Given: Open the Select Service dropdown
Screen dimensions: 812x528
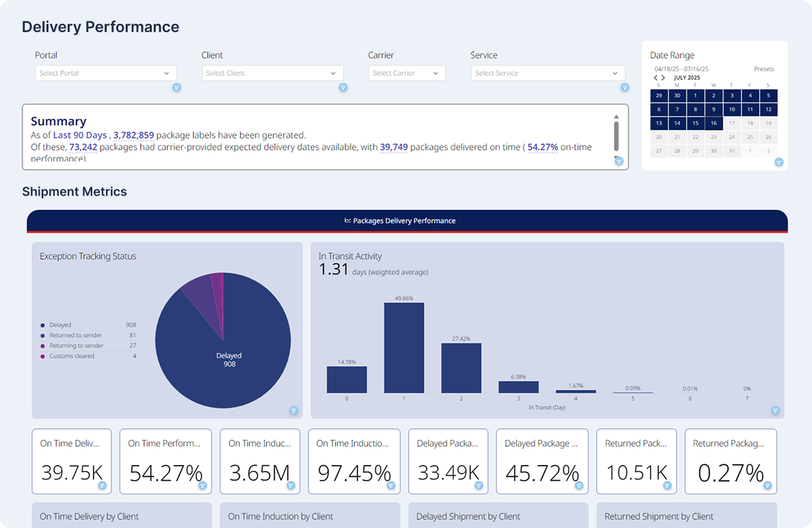Looking at the screenshot, I should (x=547, y=73).
